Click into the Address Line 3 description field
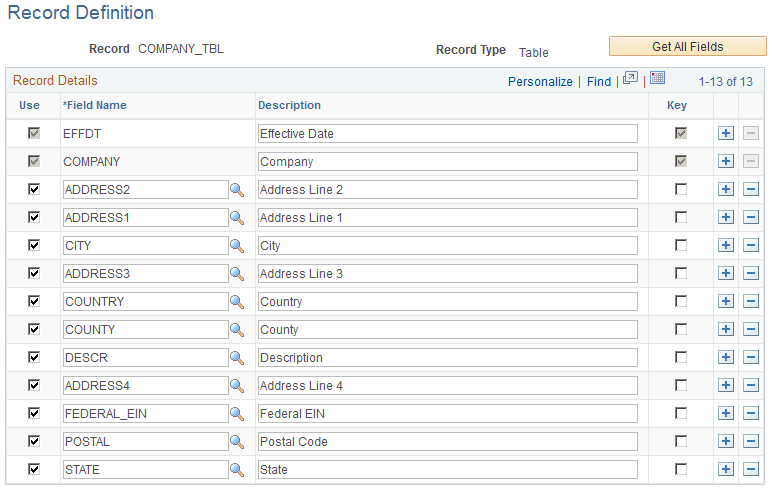 click(448, 274)
